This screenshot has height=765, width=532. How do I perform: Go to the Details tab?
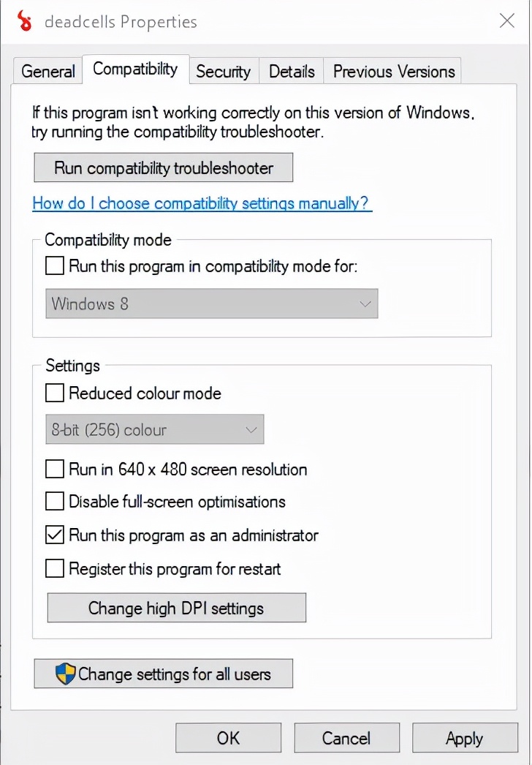pos(292,72)
